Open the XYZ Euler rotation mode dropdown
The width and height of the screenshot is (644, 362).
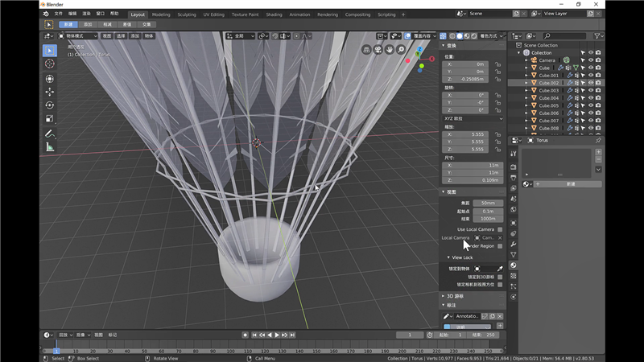[x=473, y=118]
